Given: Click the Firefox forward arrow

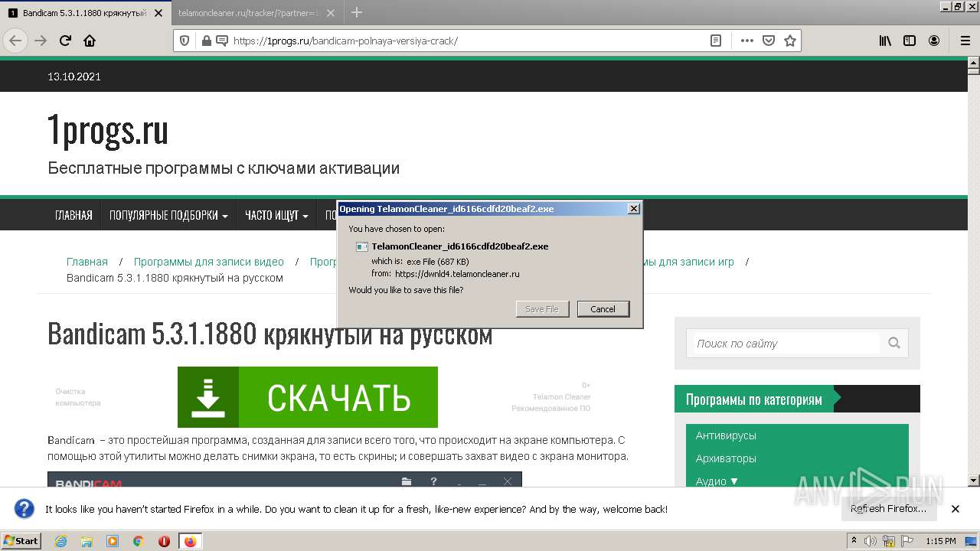Looking at the screenshot, I should [x=41, y=41].
